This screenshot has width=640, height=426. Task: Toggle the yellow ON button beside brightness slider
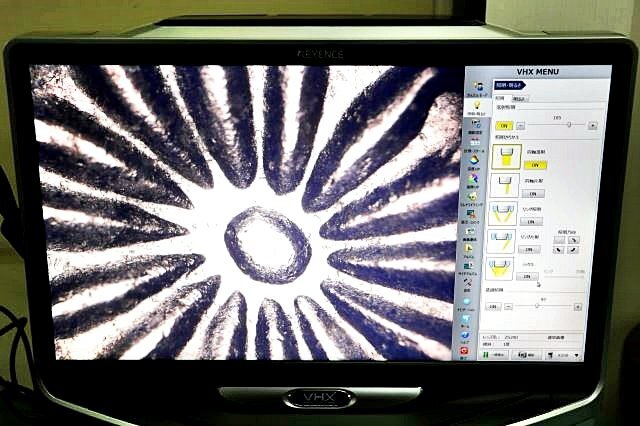(503, 126)
